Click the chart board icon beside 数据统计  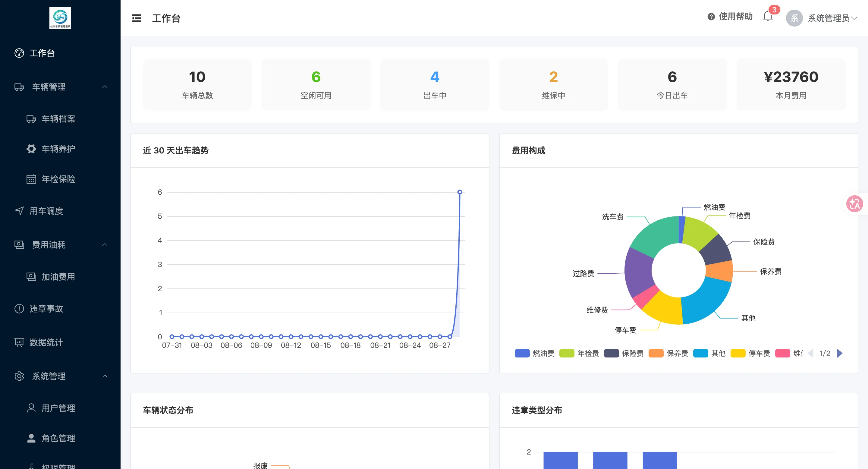19,343
